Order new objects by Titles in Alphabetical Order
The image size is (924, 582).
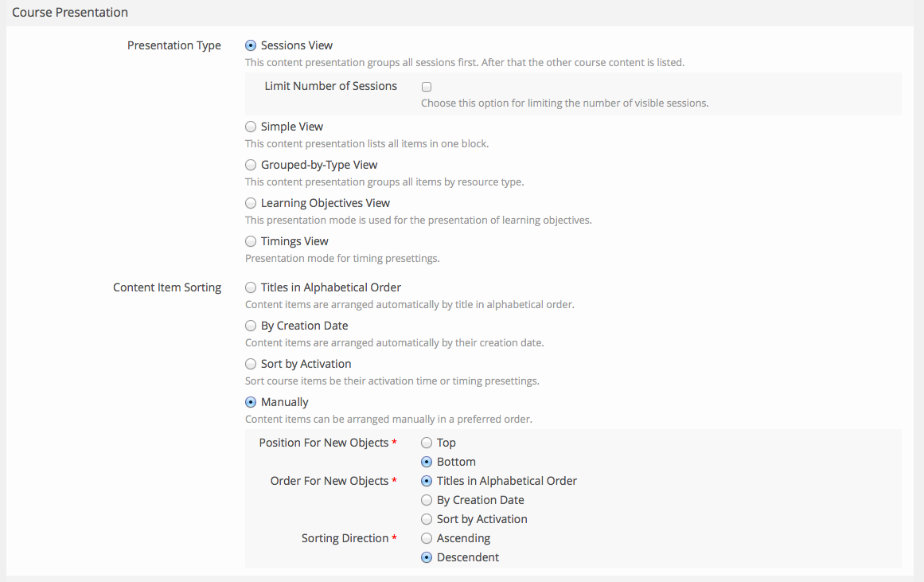(427, 481)
